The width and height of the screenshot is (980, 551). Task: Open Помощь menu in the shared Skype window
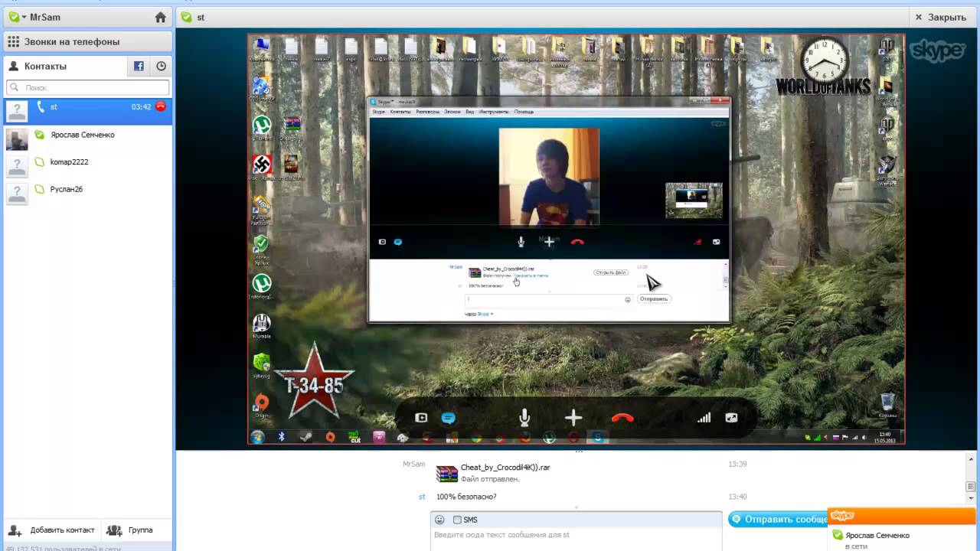[524, 112]
